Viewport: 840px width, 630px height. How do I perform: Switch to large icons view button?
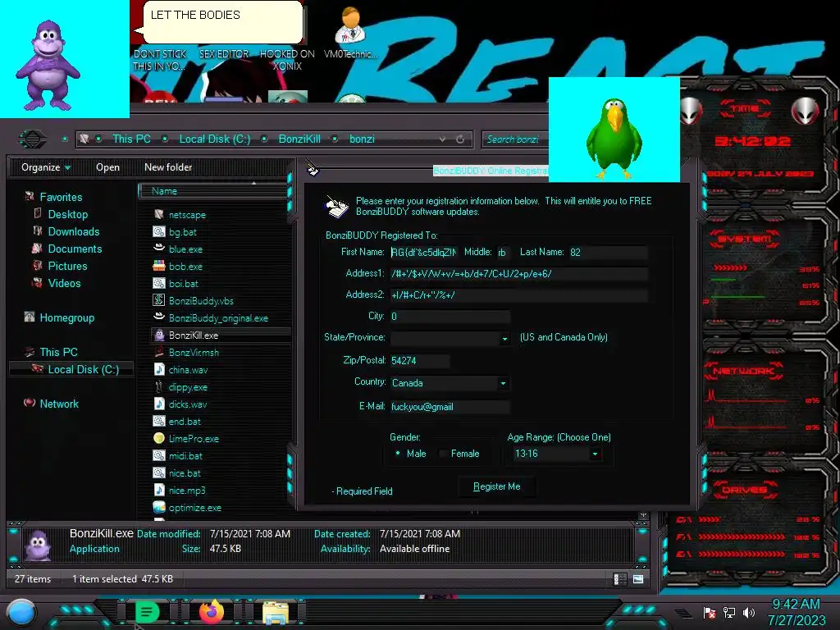coord(638,578)
